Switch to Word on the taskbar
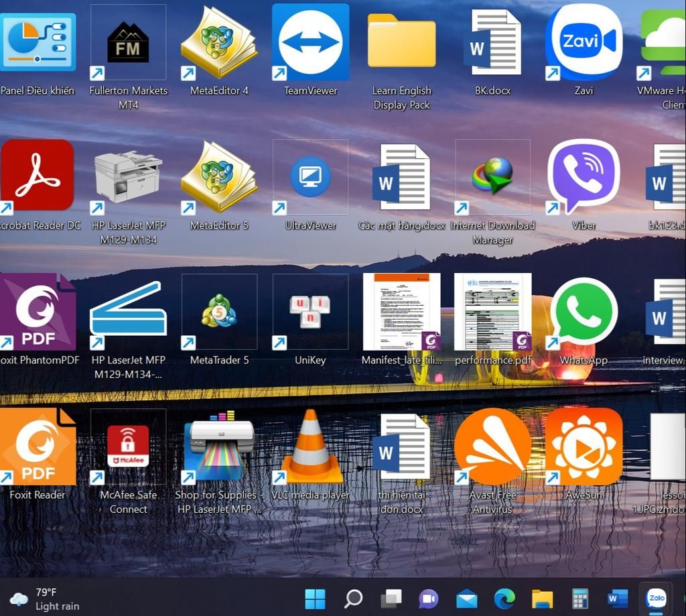The height and width of the screenshot is (616, 686). (618, 599)
